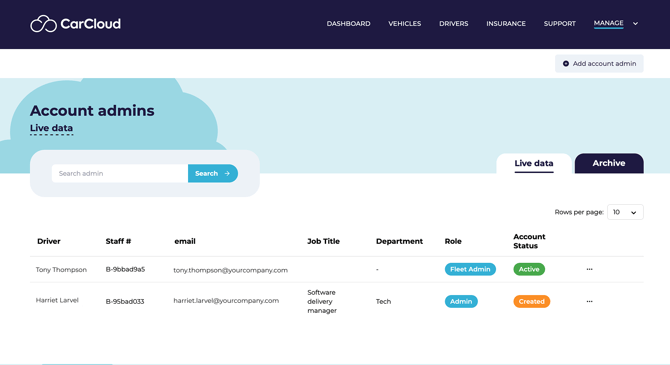The image size is (670, 365).
Task: Click staff number B-9bbad9a5
Action: [x=125, y=270]
